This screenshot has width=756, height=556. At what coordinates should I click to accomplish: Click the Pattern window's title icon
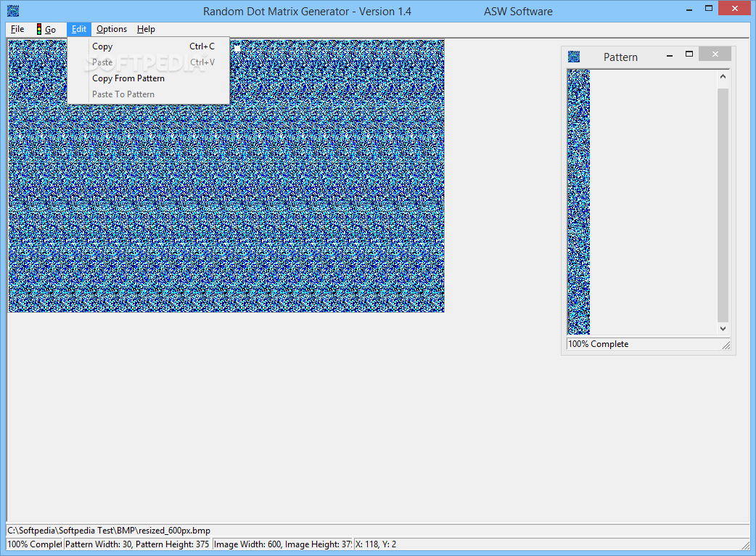pos(574,57)
